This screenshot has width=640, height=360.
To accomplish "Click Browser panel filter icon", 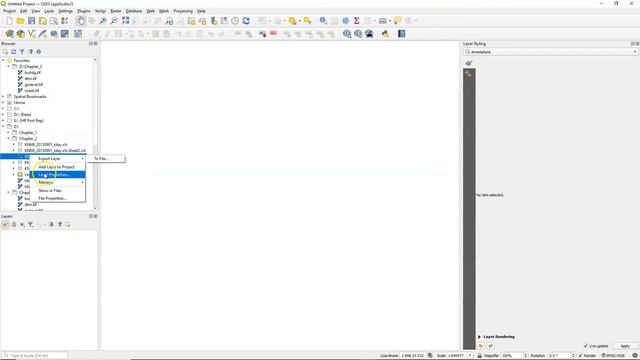I will click(22, 52).
